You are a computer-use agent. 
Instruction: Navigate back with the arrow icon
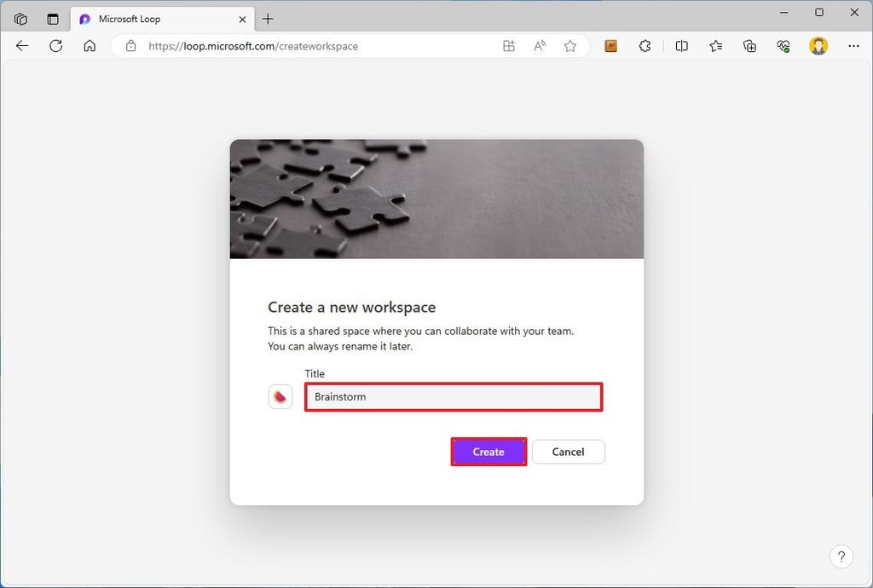21,46
